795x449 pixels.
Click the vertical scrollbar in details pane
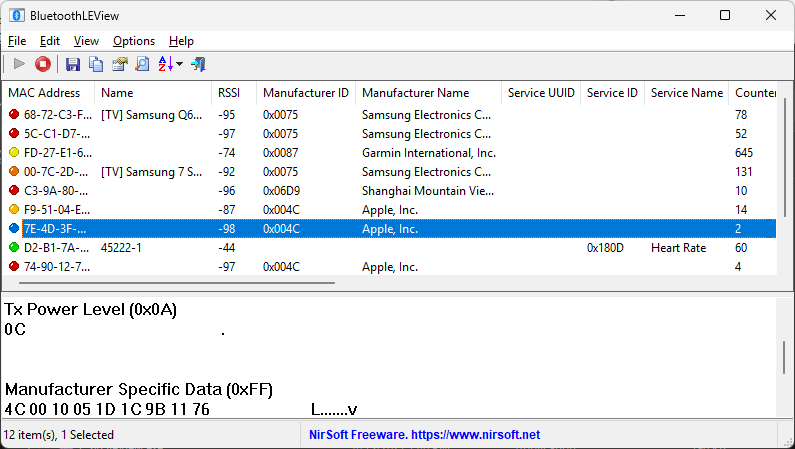787,355
